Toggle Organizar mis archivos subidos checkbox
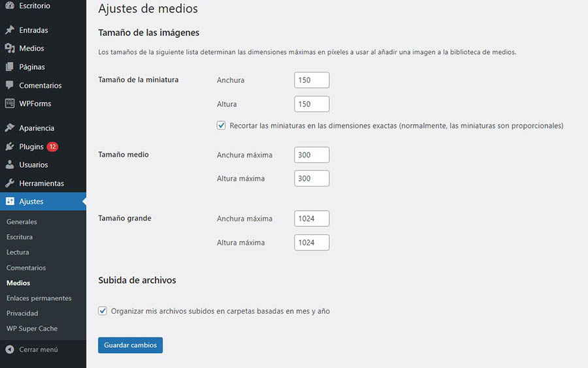Viewport: 588px width, 368px height. click(x=103, y=311)
